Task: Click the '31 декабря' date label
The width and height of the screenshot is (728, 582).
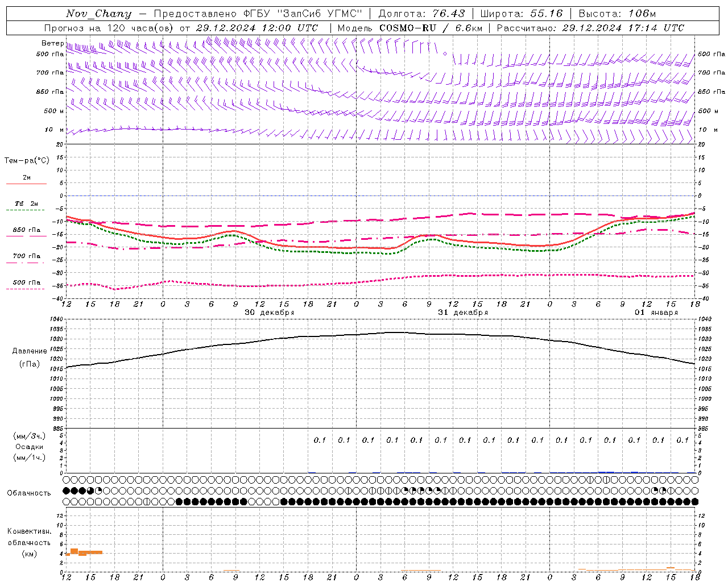Action: pyautogui.click(x=463, y=313)
